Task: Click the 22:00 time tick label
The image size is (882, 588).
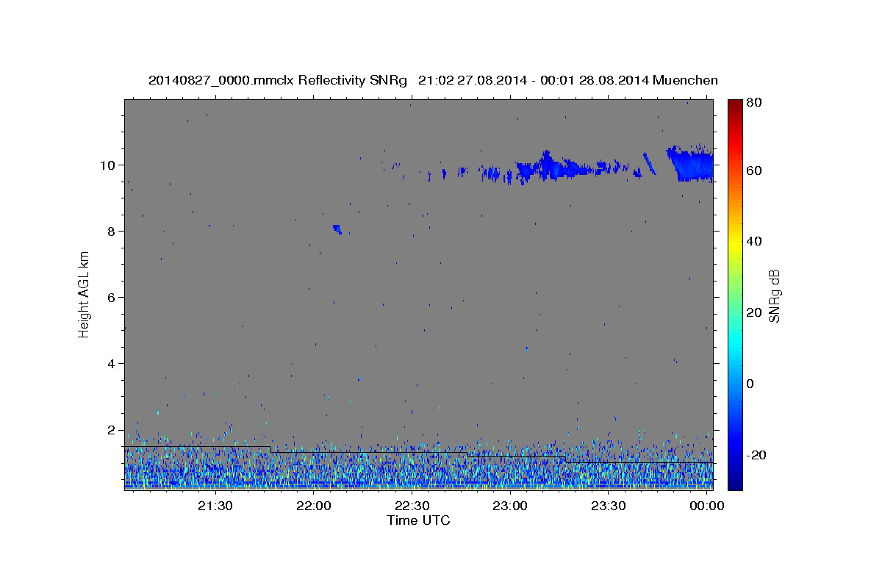Action: coord(314,506)
